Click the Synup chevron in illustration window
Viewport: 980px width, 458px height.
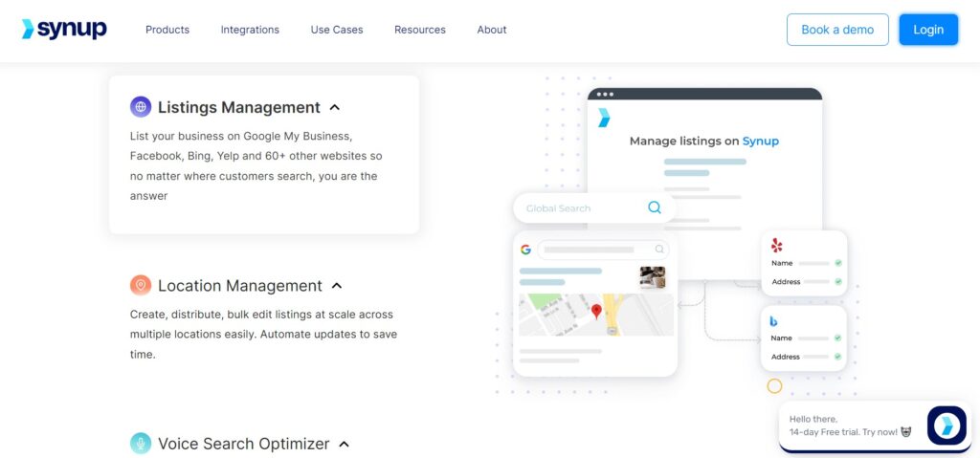click(604, 118)
